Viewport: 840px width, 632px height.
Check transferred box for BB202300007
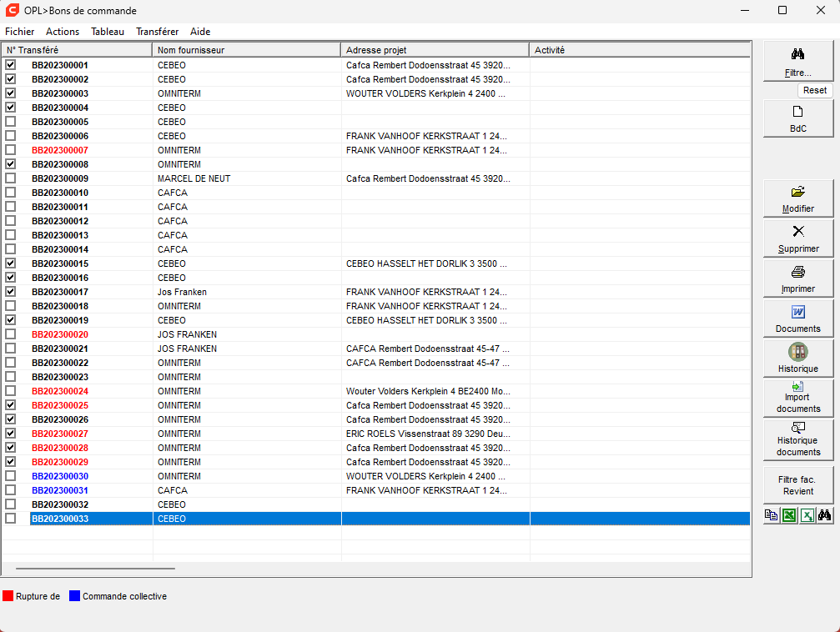(x=11, y=150)
